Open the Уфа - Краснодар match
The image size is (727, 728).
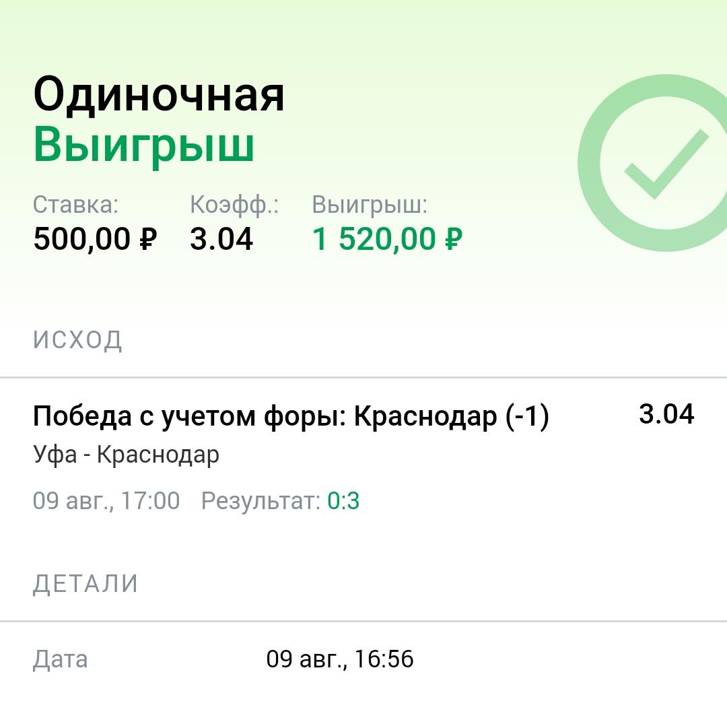coord(126,455)
